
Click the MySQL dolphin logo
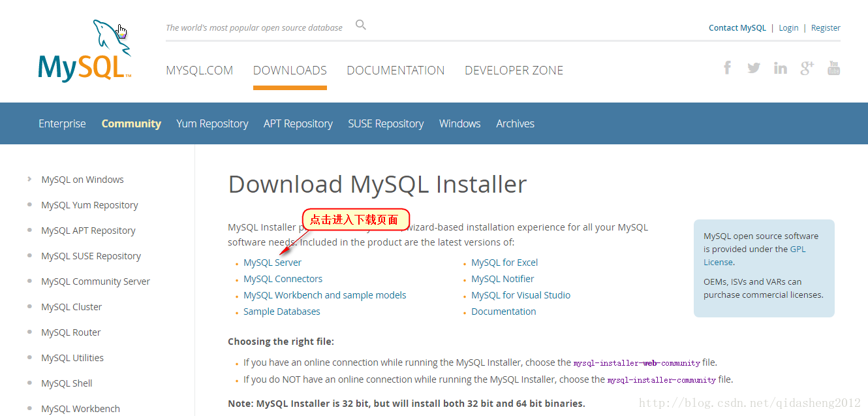point(85,51)
